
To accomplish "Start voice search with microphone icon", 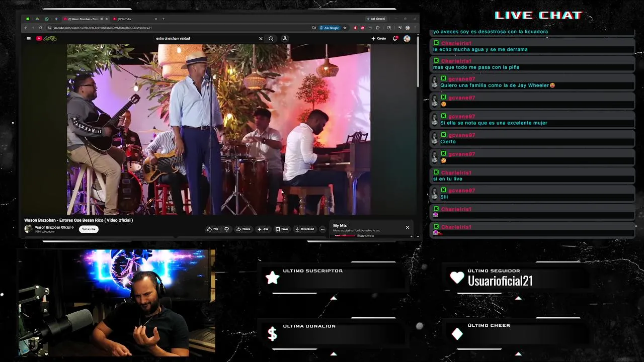I will click(x=285, y=39).
